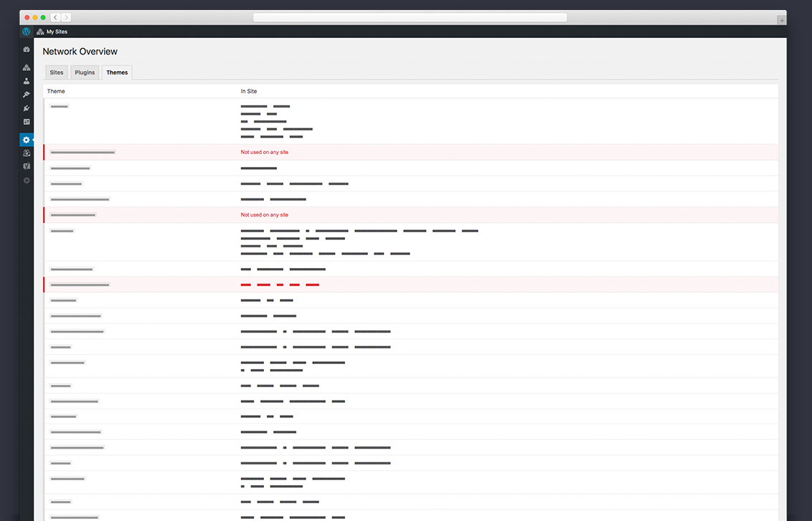812x521 pixels.
Task: Open the Dashboard gauge icon in sidebar
Action: (x=27, y=49)
